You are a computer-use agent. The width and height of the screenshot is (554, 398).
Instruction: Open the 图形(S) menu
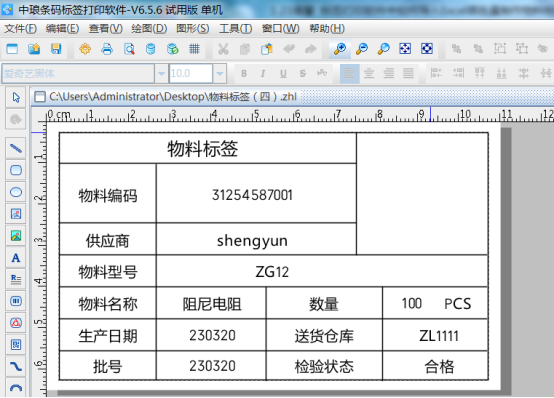[193, 29]
